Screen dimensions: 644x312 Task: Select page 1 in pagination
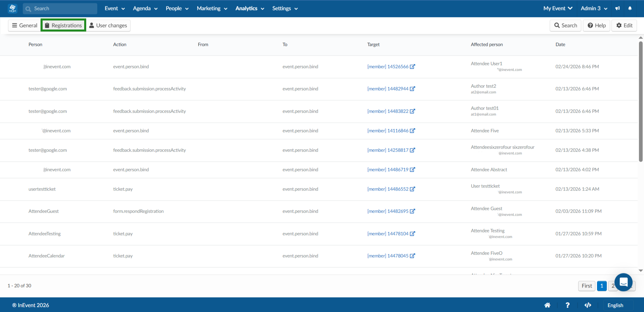pyautogui.click(x=602, y=286)
